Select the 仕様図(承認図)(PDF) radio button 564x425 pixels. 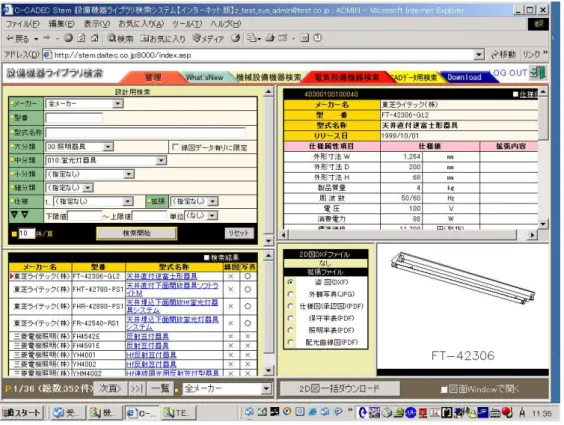(290, 306)
